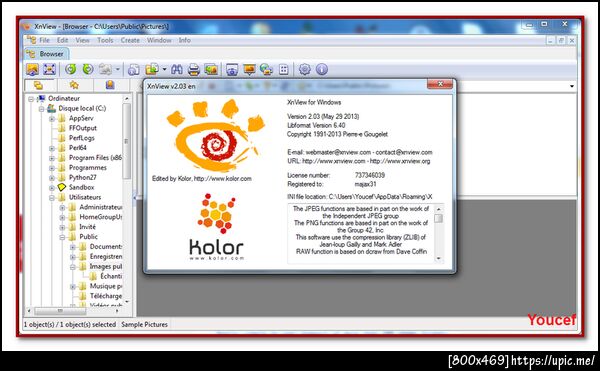Screen dimensions: 600x371
Task: Click the Kolor honeycomb logo
Action: [217, 213]
